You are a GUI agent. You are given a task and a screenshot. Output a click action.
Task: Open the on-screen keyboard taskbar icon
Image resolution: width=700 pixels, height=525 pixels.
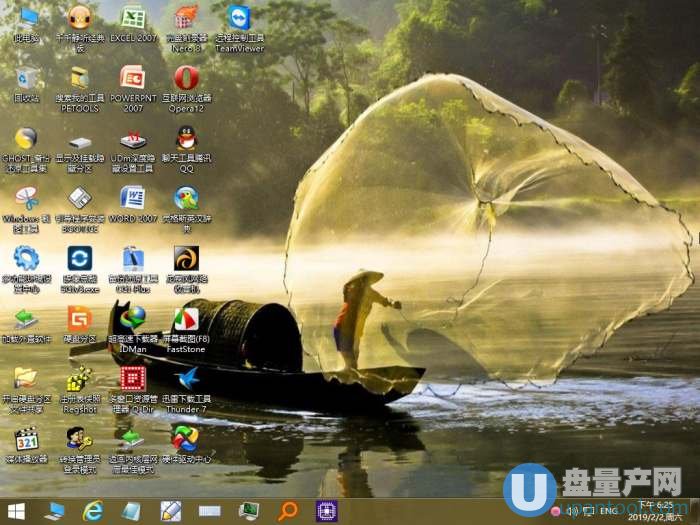tap(209, 512)
